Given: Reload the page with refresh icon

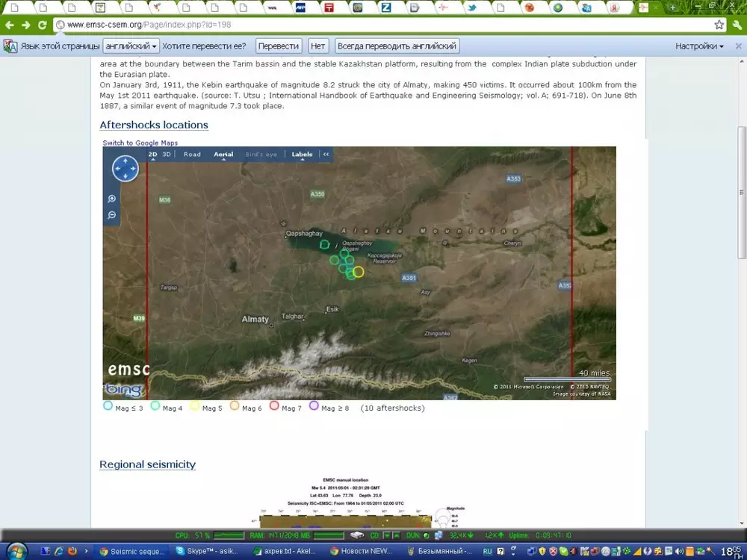Looking at the screenshot, I should [x=43, y=25].
